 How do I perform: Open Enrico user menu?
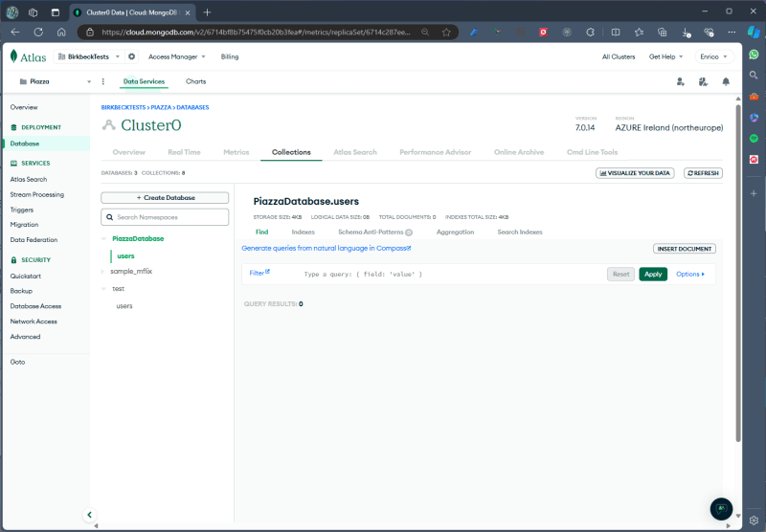[x=713, y=56]
